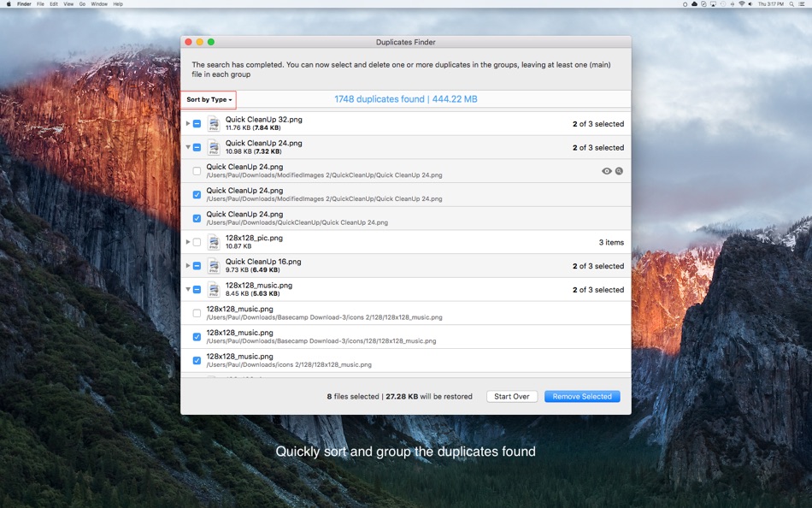The image size is (812, 508).
Task: Open the Go menu
Action: (x=82, y=3)
